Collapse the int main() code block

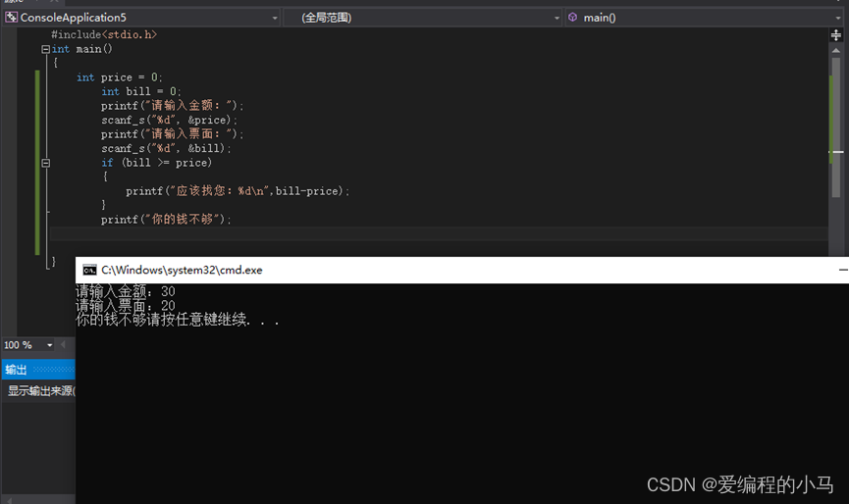pos(45,49)
